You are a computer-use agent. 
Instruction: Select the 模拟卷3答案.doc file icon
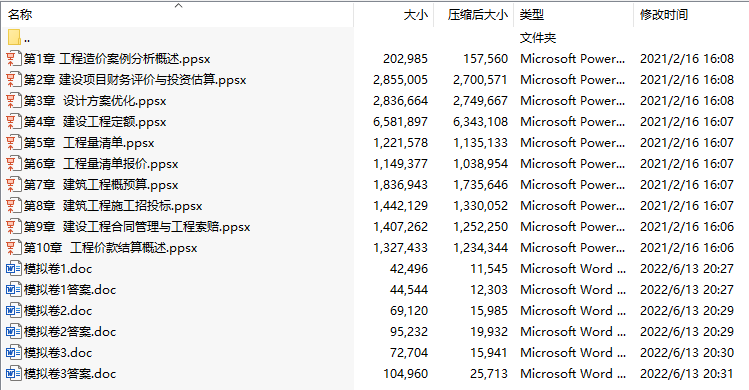(13, 374)
